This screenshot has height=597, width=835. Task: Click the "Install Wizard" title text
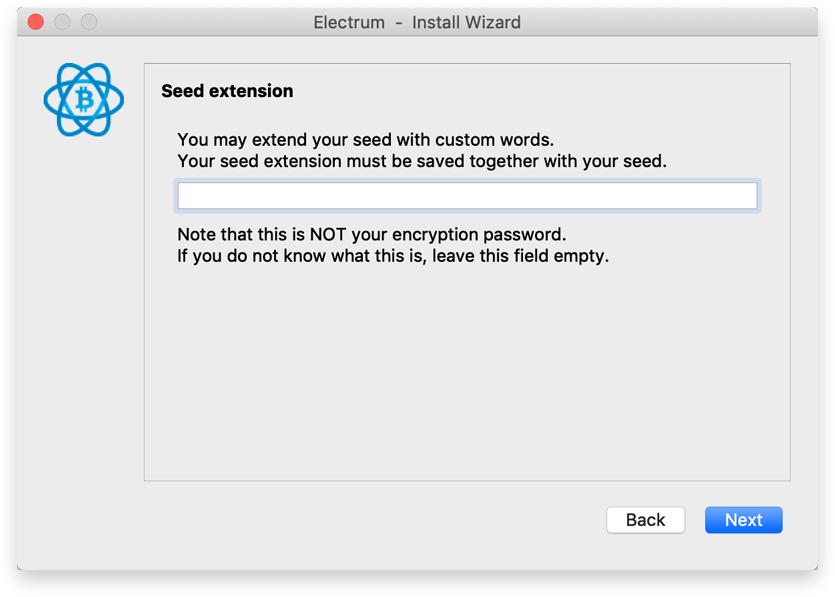point(466,22)
